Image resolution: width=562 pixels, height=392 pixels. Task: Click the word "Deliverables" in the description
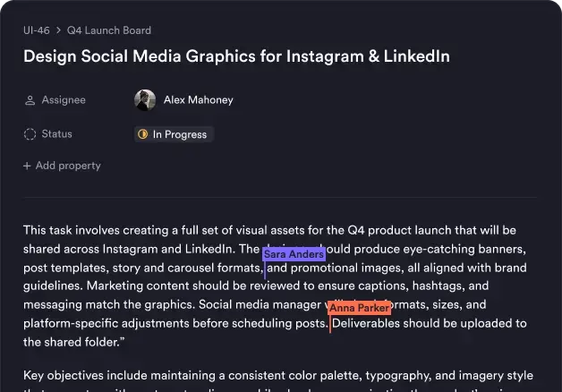pyautogui.click(x=368, y=323)
